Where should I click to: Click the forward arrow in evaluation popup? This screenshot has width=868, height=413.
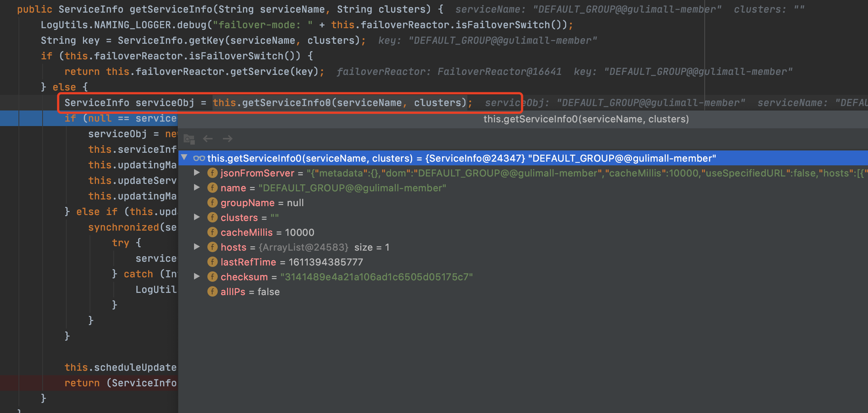tap(227, 139)
